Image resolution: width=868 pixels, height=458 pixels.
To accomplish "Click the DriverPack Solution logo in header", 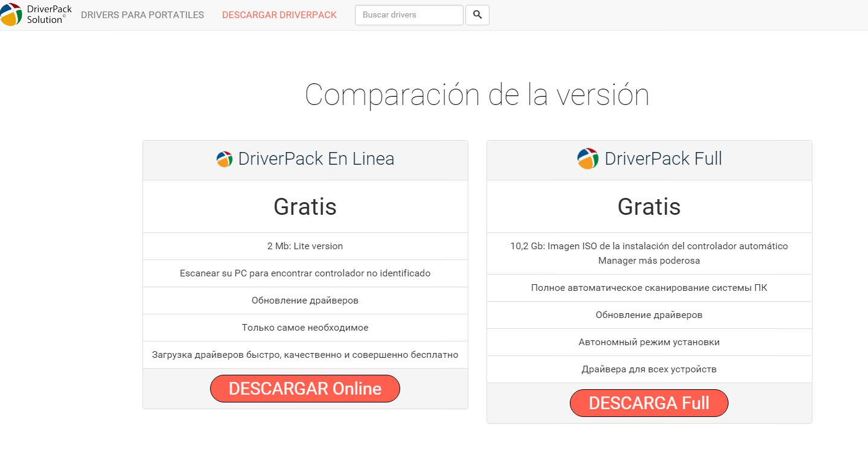I will (x=36, y=14).
